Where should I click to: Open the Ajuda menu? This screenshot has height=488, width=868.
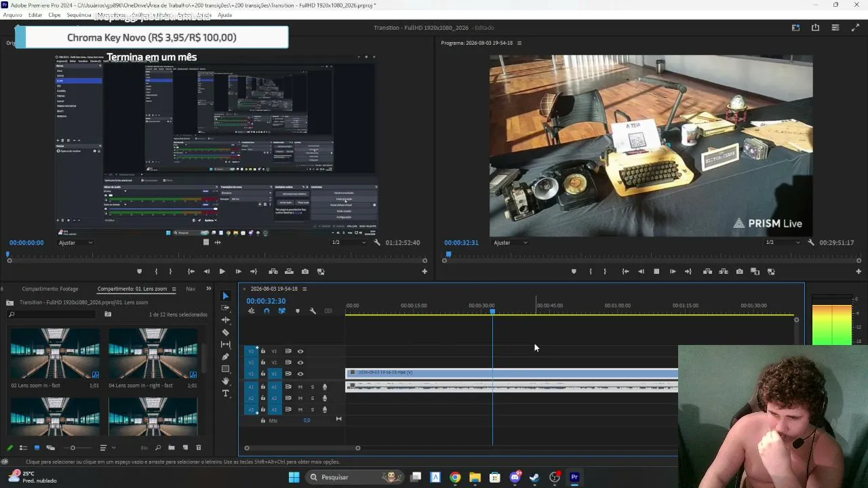224,15
